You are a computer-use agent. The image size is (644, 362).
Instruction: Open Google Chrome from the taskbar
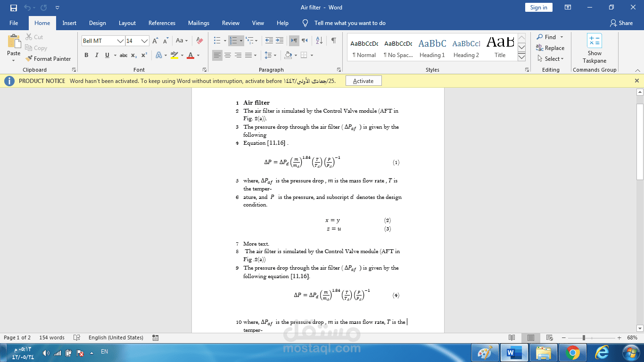click(x=573, y=353)
